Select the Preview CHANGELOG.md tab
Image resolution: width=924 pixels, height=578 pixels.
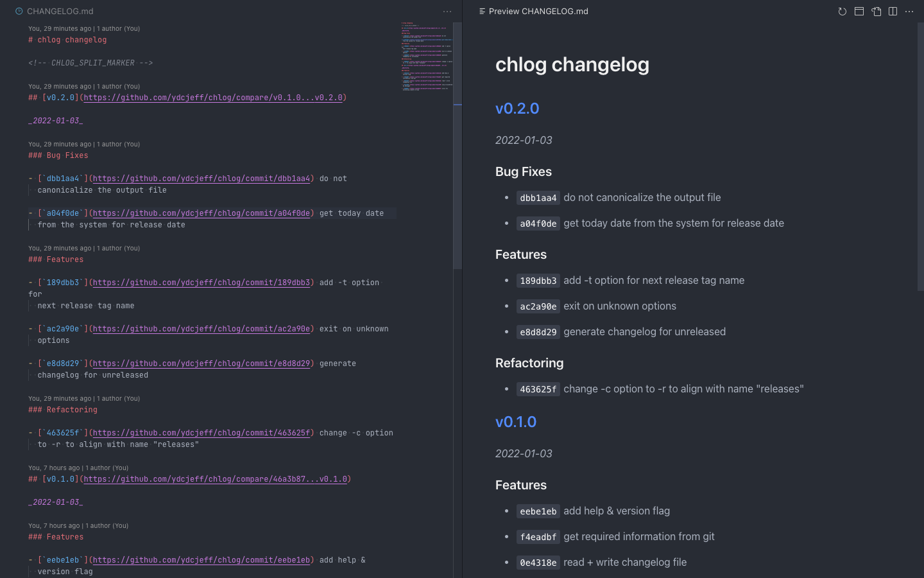(534, 12)
